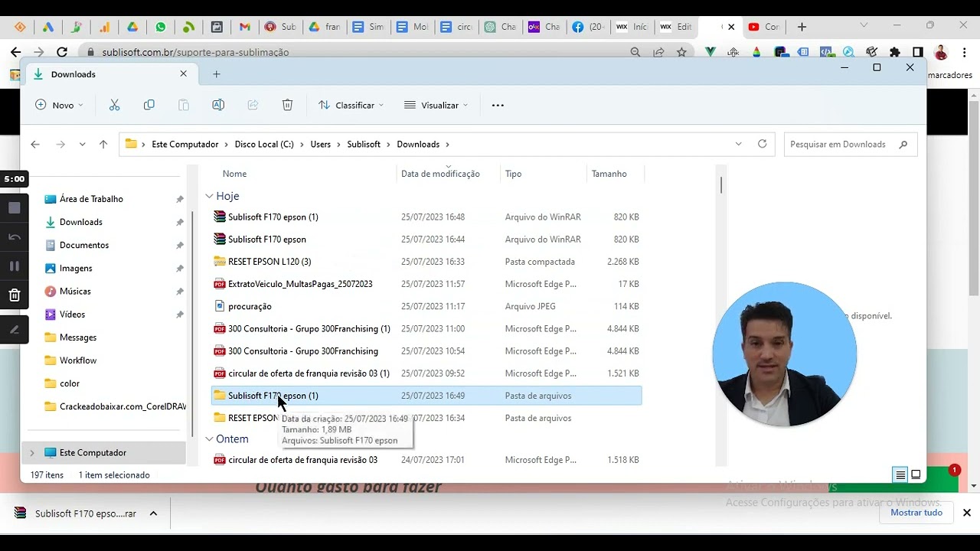Toggle the browser side panel icon
Viewport: 980px width, 551px height.
917,52
